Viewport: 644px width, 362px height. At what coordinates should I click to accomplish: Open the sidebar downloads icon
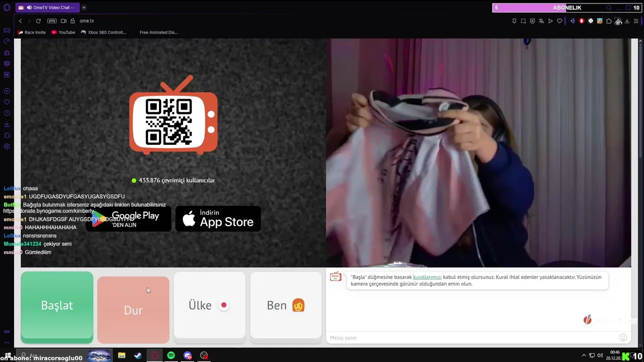tap(7, 124)
